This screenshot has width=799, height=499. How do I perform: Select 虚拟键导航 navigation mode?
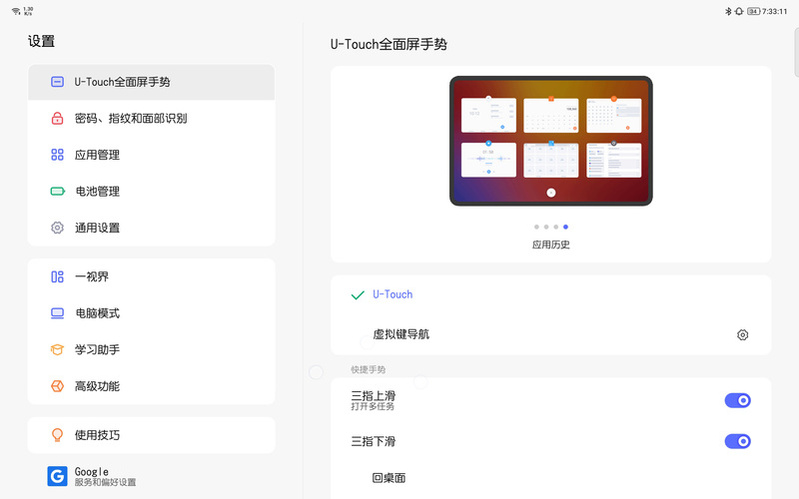click(x=400, y=335)
